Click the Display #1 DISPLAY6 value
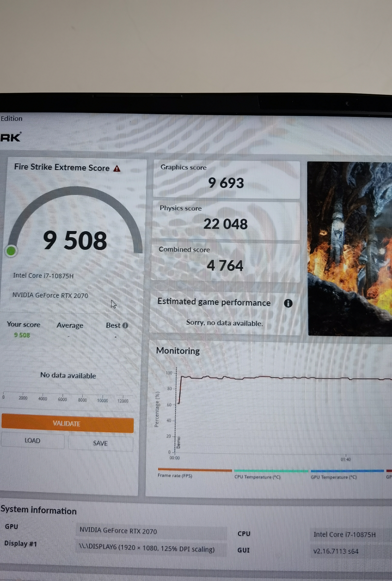Viewport: 392px width, 581px height. click(147, 548)
